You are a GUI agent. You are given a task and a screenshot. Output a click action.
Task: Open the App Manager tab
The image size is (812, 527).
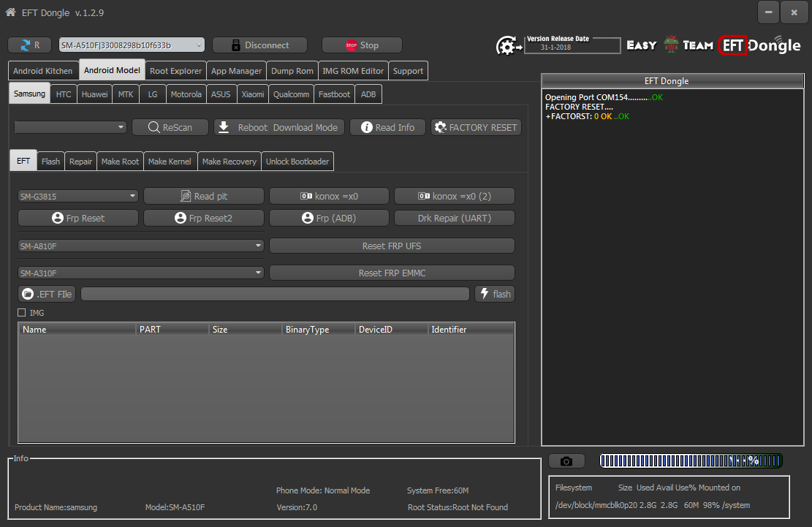coord(236,71)
